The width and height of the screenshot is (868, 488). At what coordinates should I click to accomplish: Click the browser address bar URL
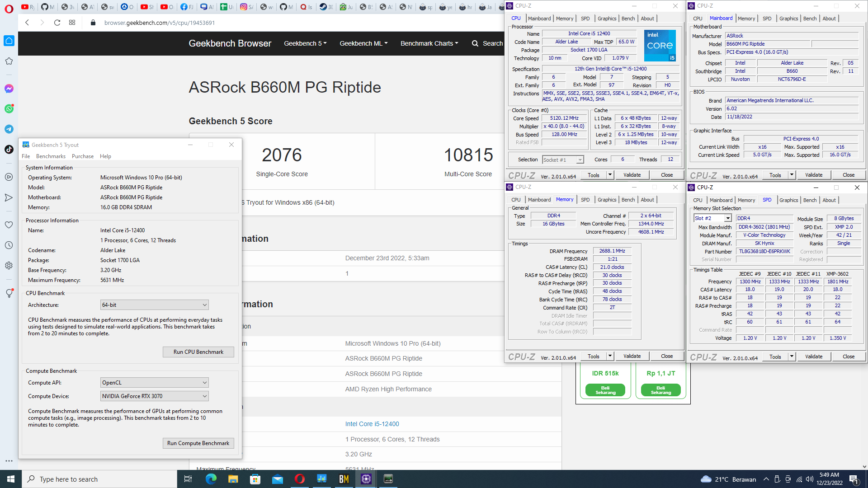pyautogui.click(x=160, y=23)
